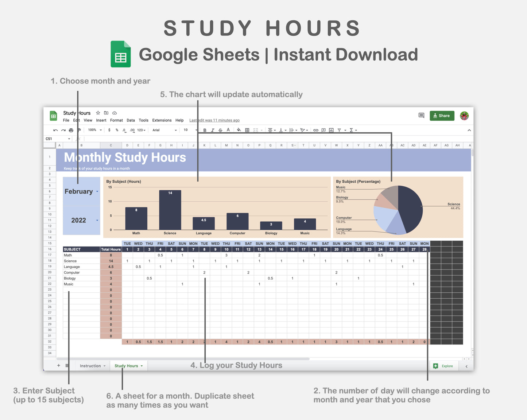This screenshot has width=527, height=420.
Task: Open the February month dropdown
Action: click(97, 191)
